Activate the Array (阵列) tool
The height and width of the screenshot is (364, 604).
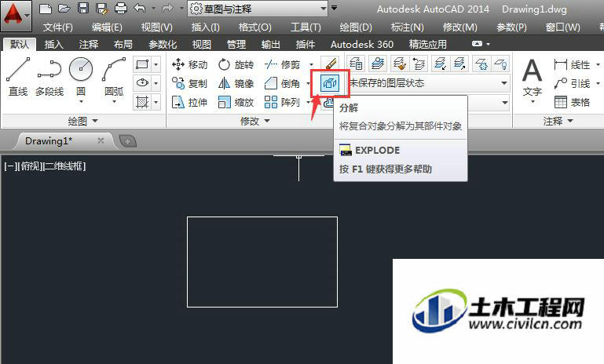click(x=282, y=102)
